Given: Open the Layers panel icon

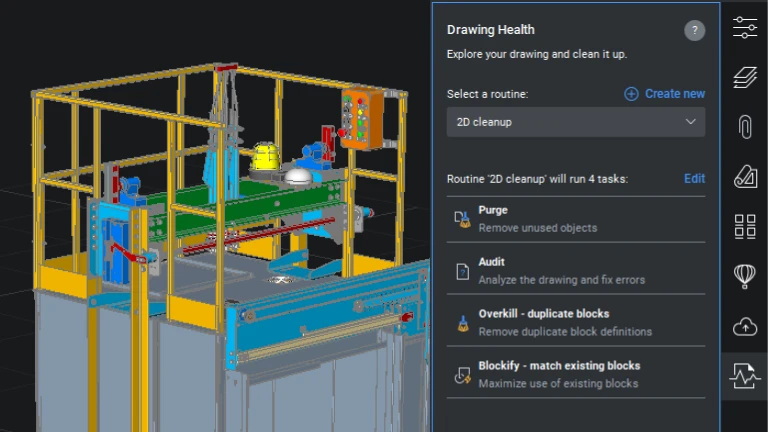Looking at the screenshot, I should (x=745, y=77).
